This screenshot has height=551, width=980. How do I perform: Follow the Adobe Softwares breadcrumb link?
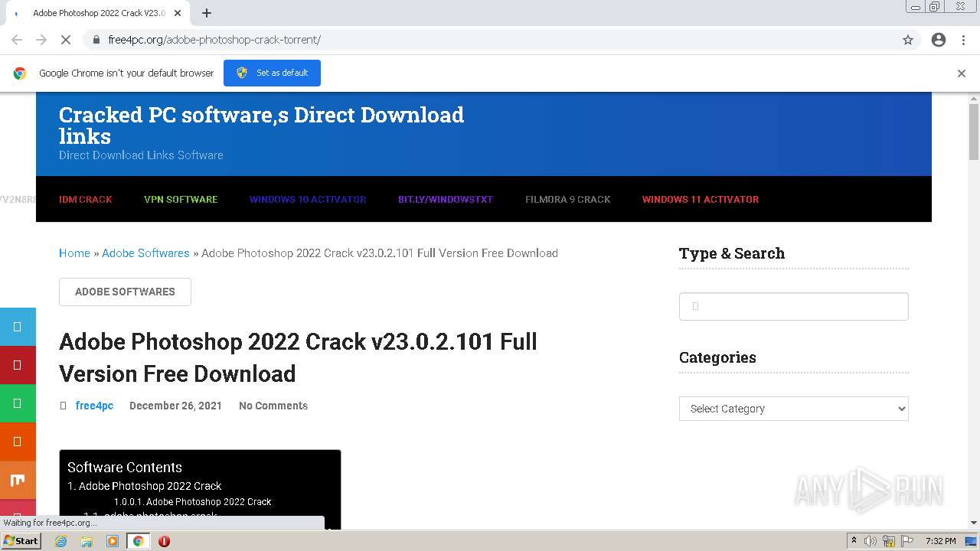[x=145, y=253]
